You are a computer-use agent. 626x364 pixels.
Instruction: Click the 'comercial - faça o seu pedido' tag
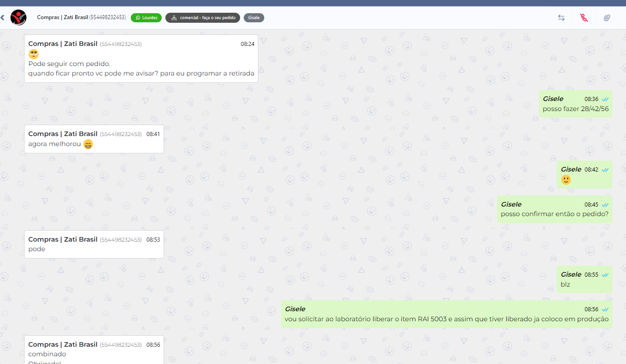coord(203,18)
